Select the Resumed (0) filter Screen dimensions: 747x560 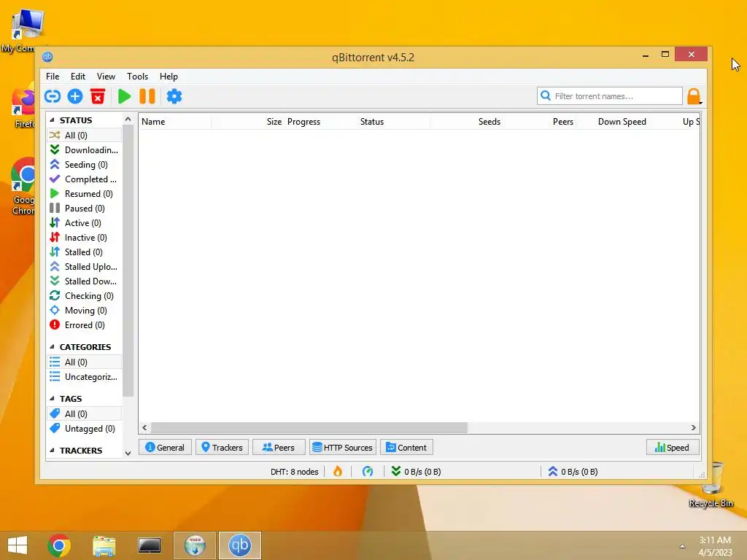85,194
